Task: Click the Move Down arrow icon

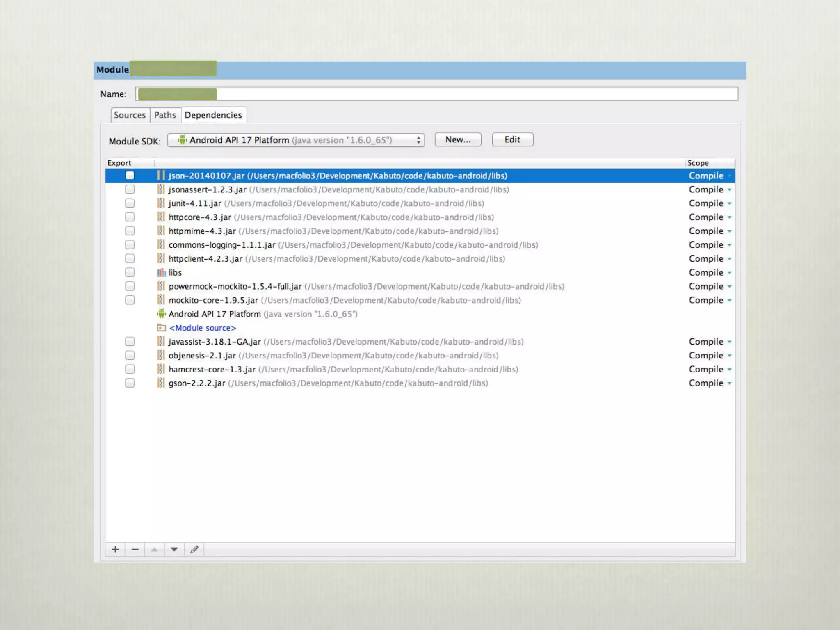Action: click(x=174, y=549)
